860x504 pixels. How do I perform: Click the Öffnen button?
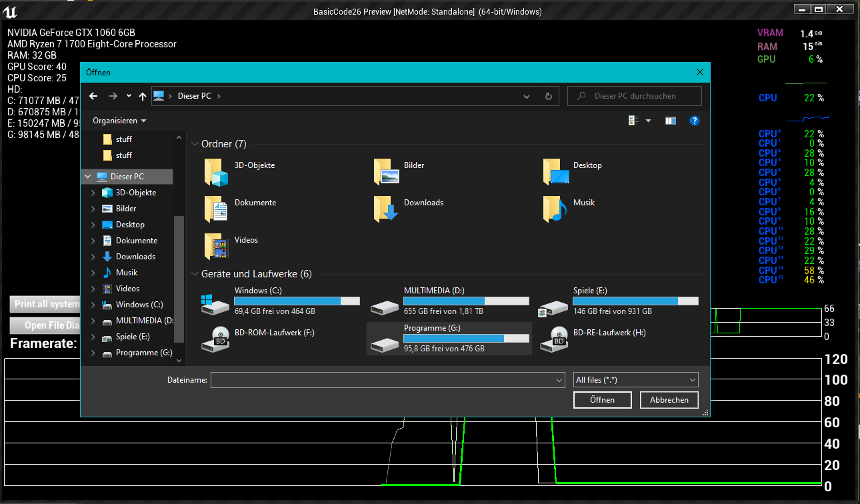tap(602, 400)
